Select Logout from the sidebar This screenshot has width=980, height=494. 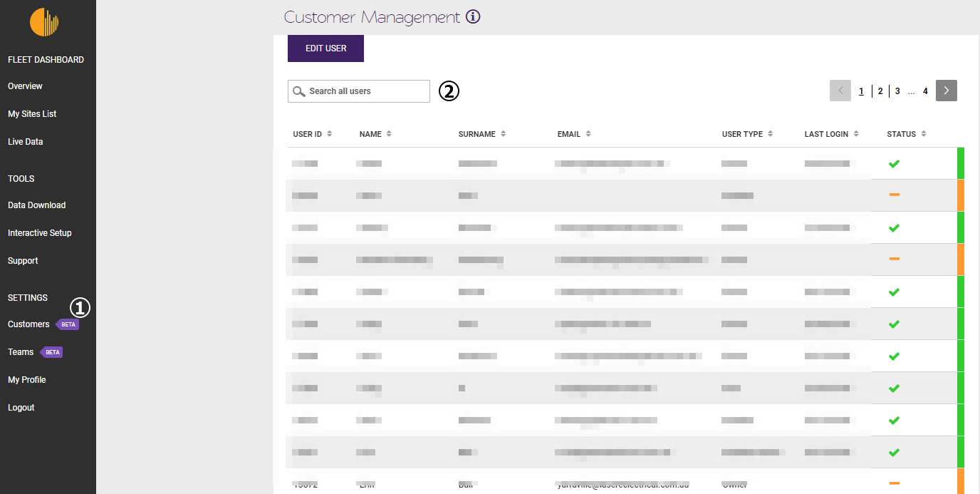pos(21,407)
